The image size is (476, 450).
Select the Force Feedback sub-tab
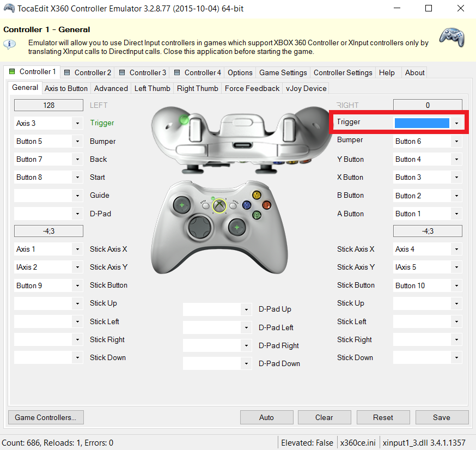pos(252,88)
